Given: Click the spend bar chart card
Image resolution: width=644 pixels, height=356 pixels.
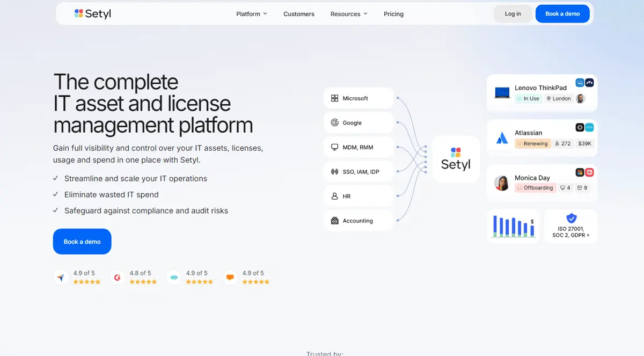Looking at the screenshot, I should [x=514, y=227].
